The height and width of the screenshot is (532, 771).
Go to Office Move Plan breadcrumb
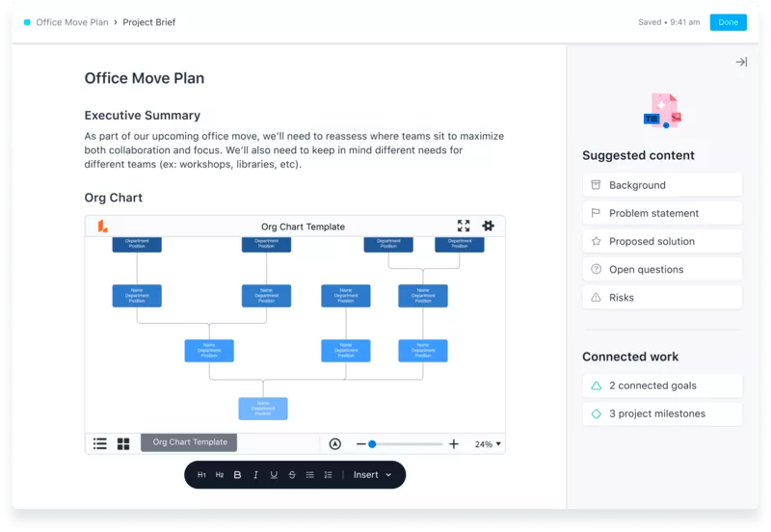coord(71,22)
